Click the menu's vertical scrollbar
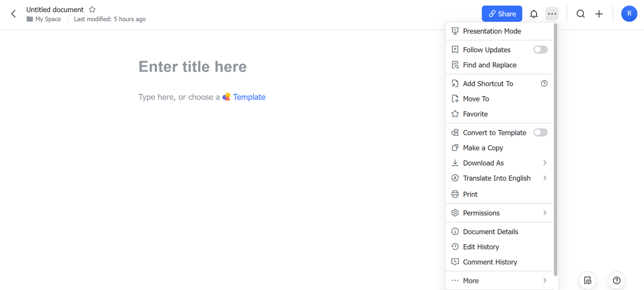 [x=555, y=151]
